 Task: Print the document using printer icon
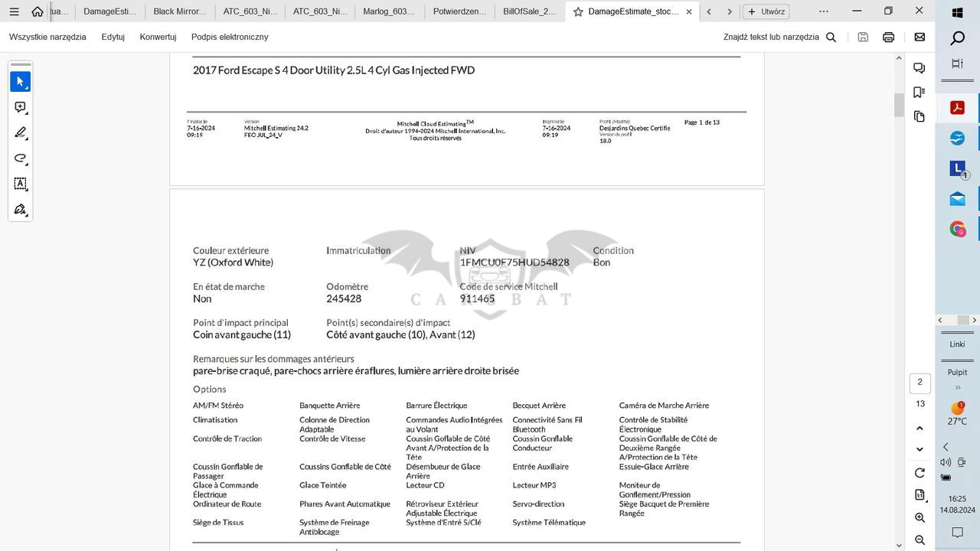pyautogui.click(x=888, y=37)
